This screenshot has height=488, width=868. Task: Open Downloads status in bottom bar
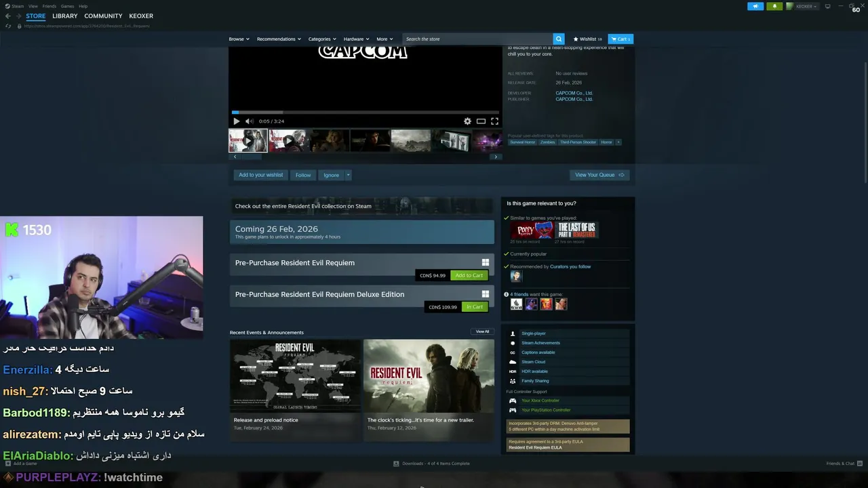[431, 464]
